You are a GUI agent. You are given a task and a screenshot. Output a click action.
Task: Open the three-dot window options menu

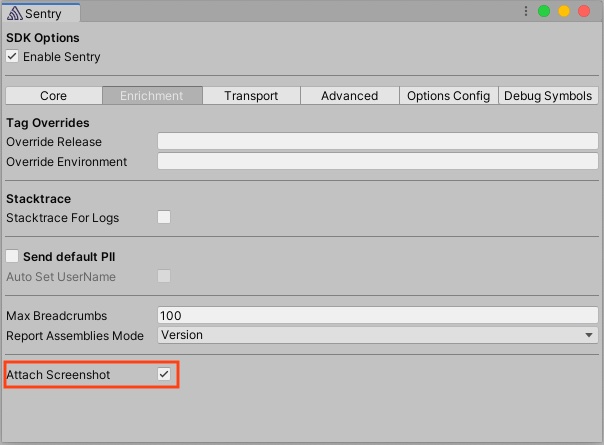pos(526,11)
